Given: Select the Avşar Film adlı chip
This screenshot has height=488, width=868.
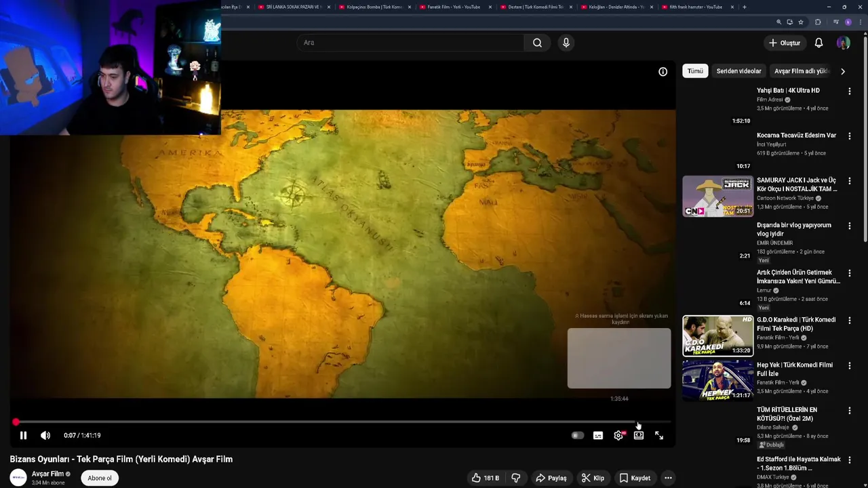Looking at the screenshot, I should tap(802, 71).
